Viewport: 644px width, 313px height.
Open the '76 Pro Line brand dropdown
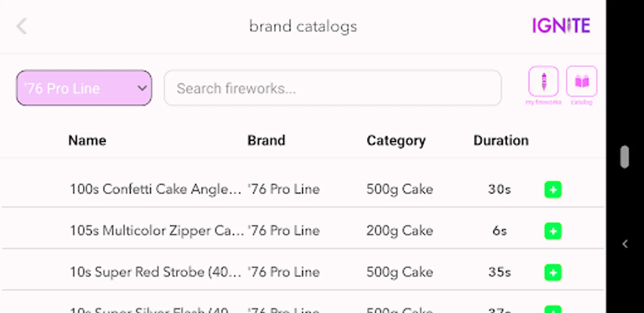tap(84, 88)
